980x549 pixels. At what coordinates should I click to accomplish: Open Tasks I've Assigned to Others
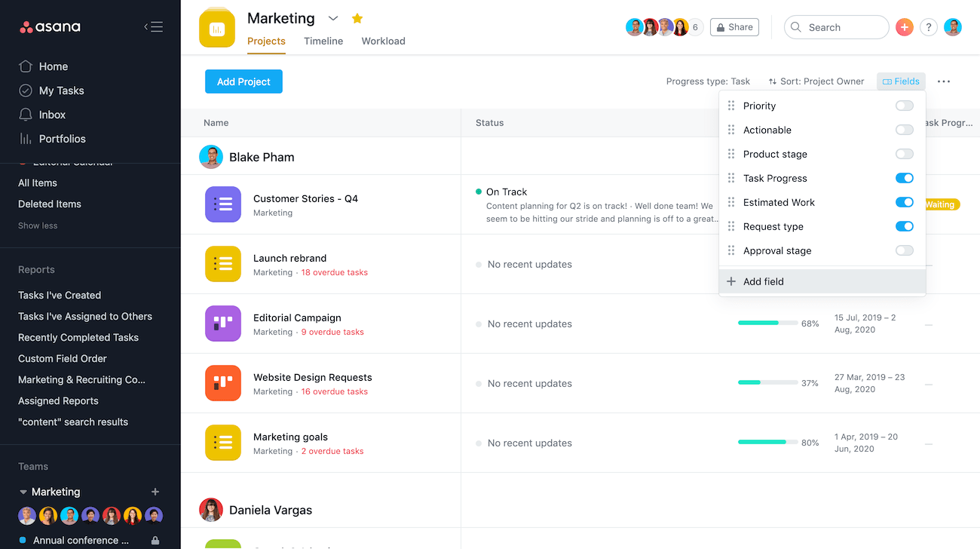[x=85, y=316]
